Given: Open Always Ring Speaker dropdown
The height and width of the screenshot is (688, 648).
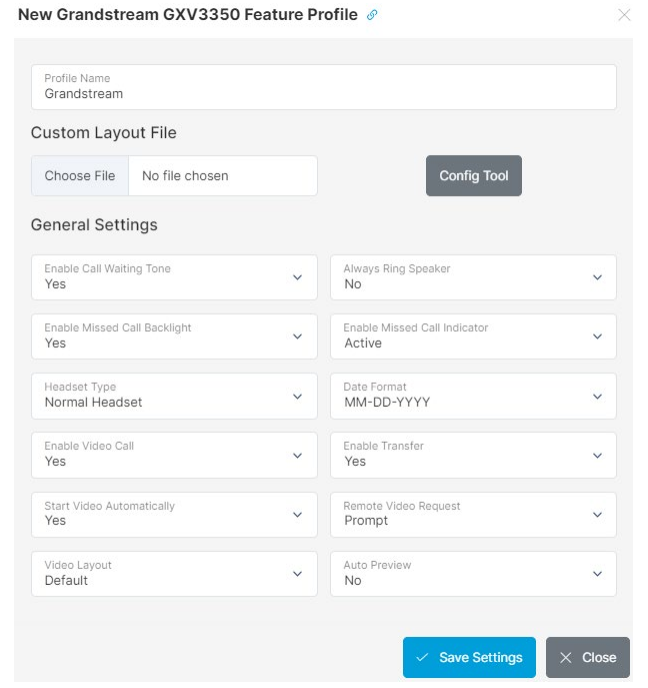Looking at the screenshot, I should (x=473, y=277).
